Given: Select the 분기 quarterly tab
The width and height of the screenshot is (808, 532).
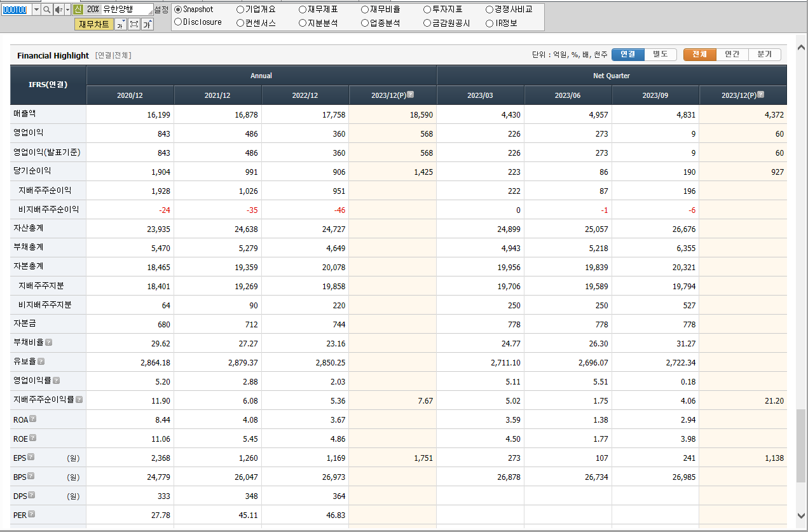Looking at the screenshot, I should (765, 55).
